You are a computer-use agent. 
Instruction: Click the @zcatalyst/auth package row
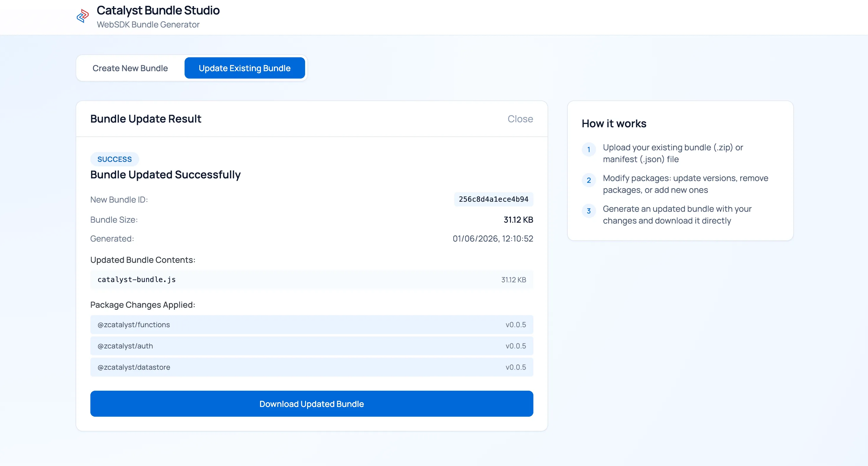312,346
